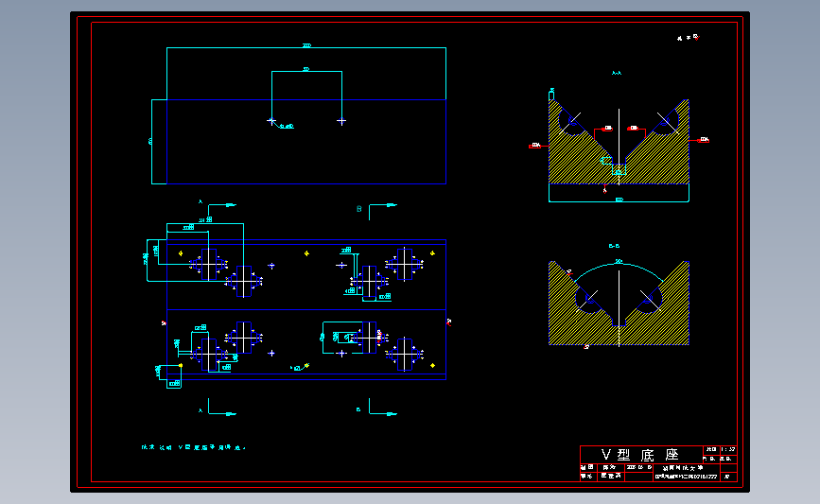Screen dimensions: 820x504
Task: Pick the right hole cross mark in front view
Action: pos(341,121)
